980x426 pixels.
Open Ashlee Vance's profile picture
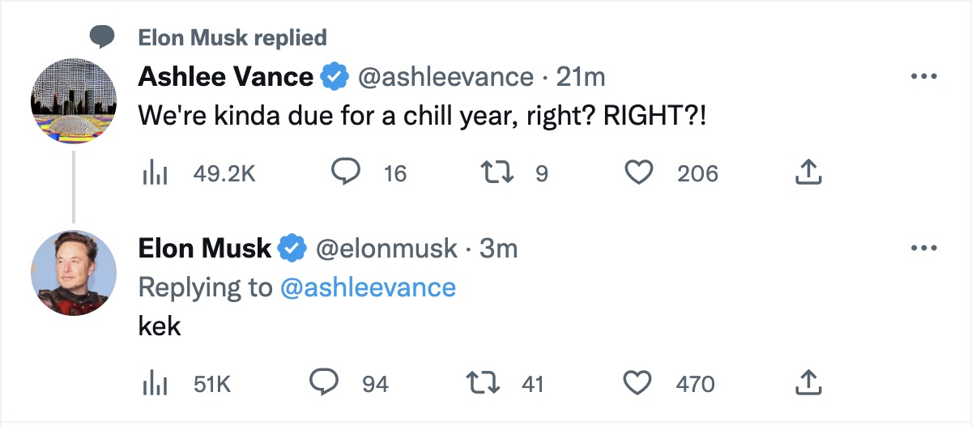point(74,100)
